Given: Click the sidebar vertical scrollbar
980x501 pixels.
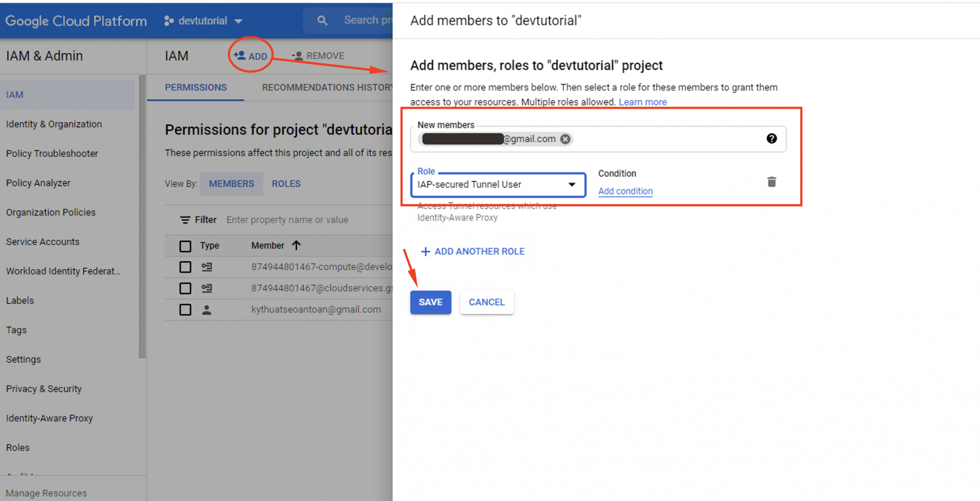Looking at the screenshot, I should [142, 216].
